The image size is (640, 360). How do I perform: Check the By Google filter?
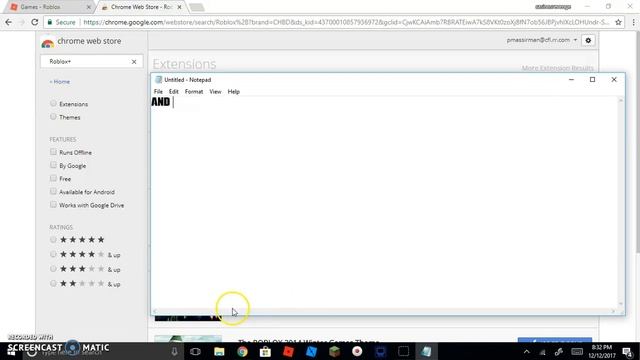click(53, 165)
